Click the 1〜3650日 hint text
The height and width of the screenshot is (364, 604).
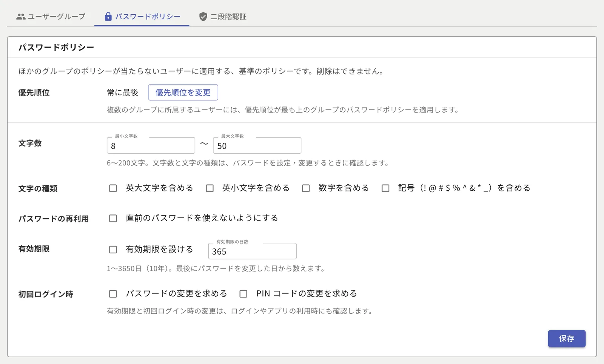click(216, 269)
